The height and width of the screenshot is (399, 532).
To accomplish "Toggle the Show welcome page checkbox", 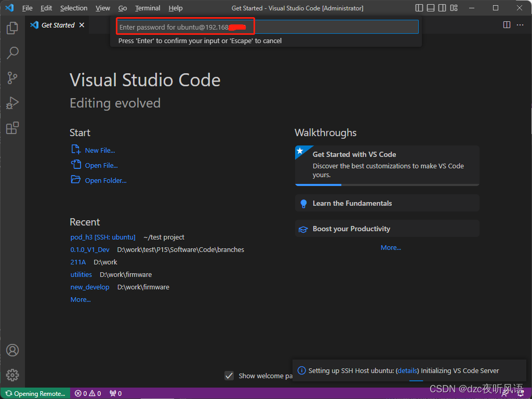I will click(x=229, y=375).
